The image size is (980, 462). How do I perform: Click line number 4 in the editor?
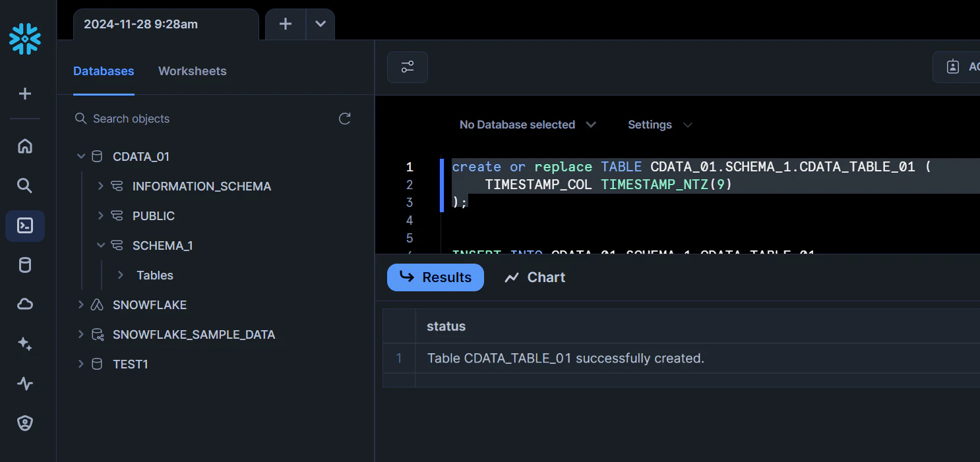410,220
